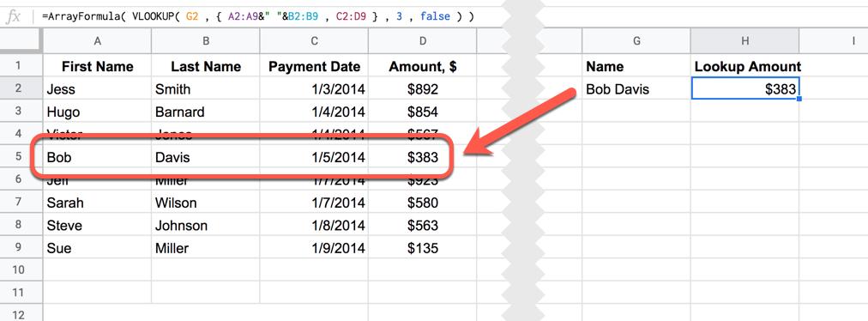Click the fx formula icon
The height and width of the screenshot is (321, 868).
click(x=13, y=16)
